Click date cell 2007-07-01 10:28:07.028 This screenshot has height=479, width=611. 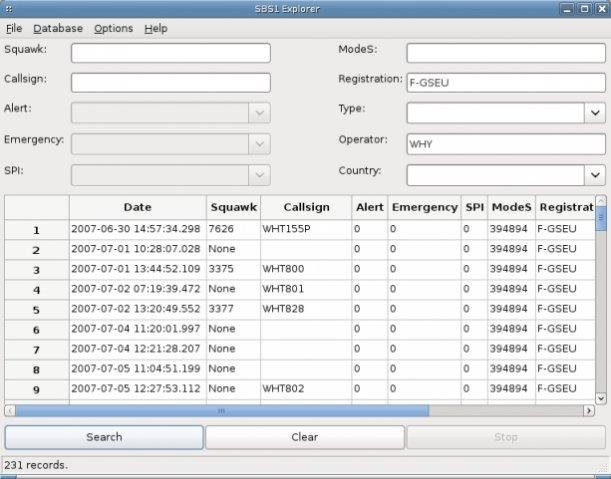coord(138,249)
